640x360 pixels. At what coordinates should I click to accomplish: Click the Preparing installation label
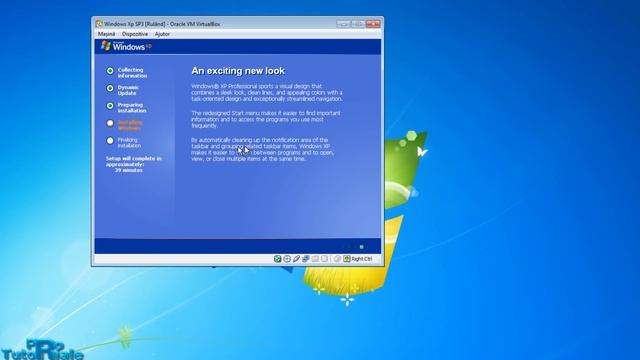pos(132,108)
